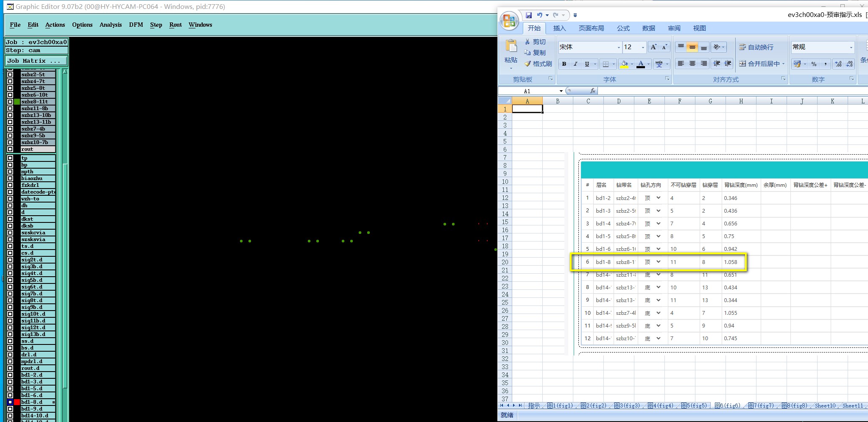Increase indent in Excel
The height and width of the screenshot is (422, 868).
pyautogui.click(x=728, y=64)
